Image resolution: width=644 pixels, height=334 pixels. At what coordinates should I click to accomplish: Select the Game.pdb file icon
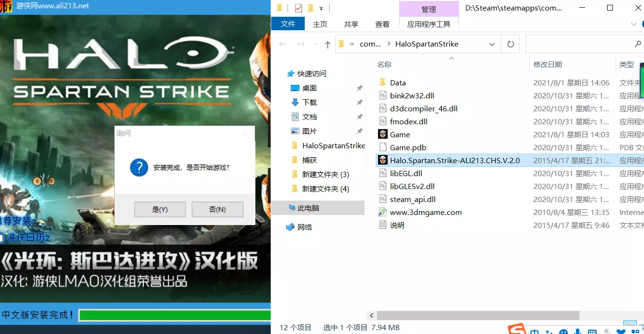pos(382,147)
